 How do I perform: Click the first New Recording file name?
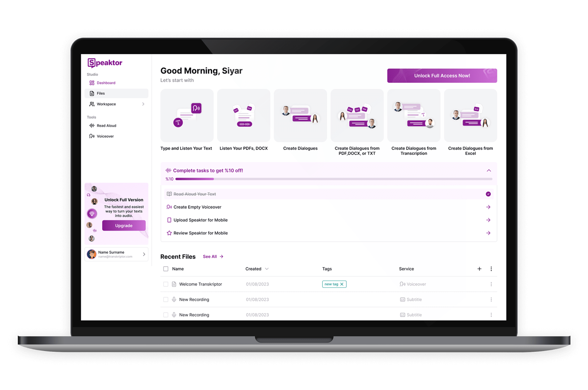tap(194, 299)
